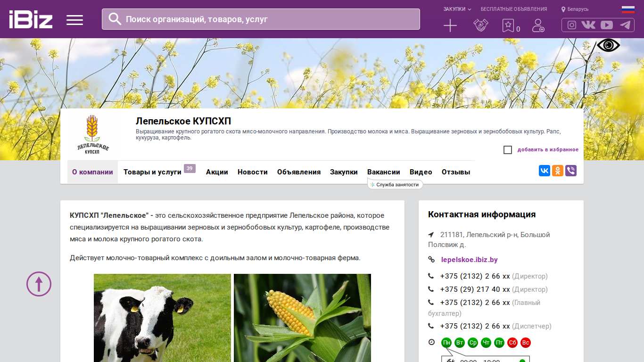
Task: Switch to the Вакансии tab
Action: coord(384,172)
